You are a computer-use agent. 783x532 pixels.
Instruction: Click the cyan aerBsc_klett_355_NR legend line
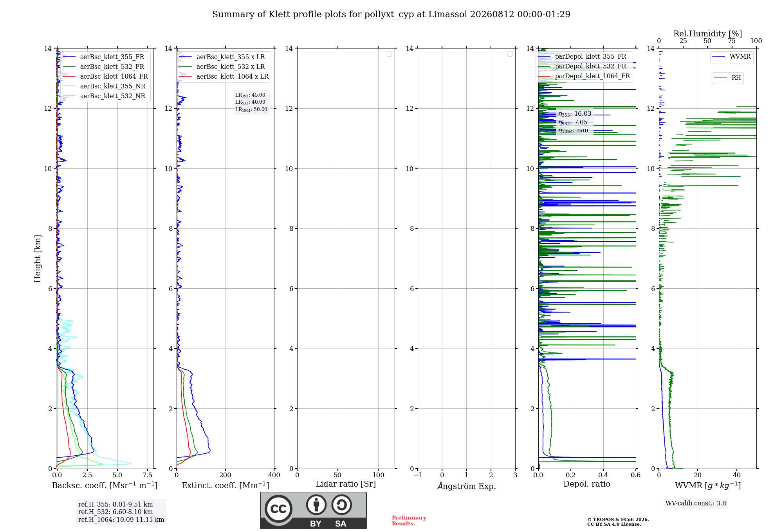click(x=69, y=86)
